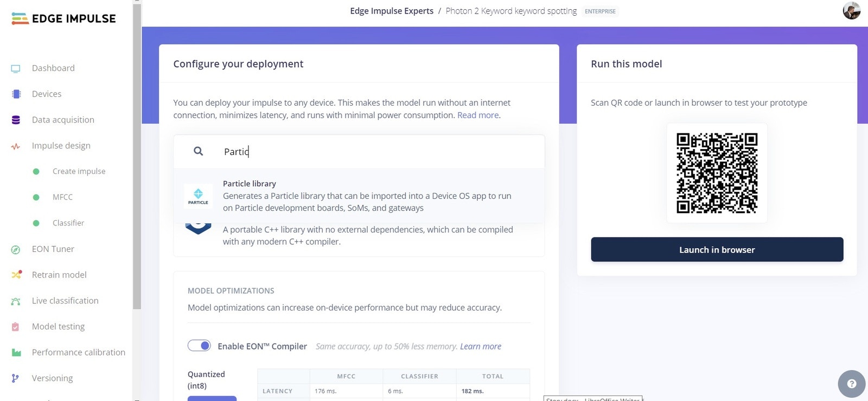Select Classifier sub-item

click(x=68, y=223)
